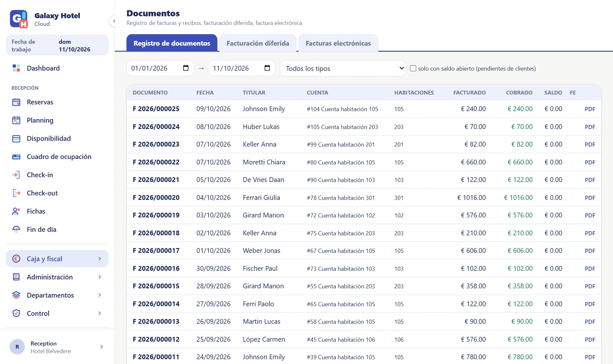This screenshot has width=613, height=364.
Task: Enable solo con saldo abierto checkbox
Action: (413, 68)
